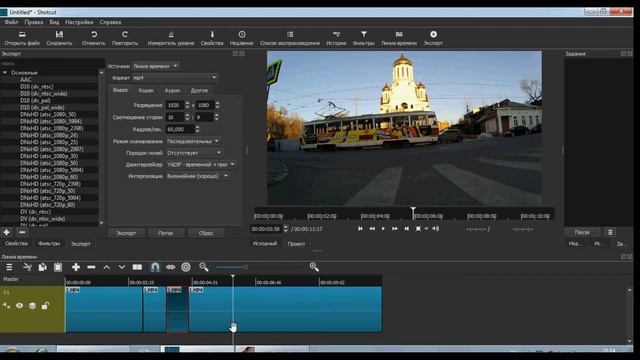Image resolution: width=640 pixels, height=360 pixels.
Task: Lock track V1 with the padlock icon
Action: tap(45, 305)
